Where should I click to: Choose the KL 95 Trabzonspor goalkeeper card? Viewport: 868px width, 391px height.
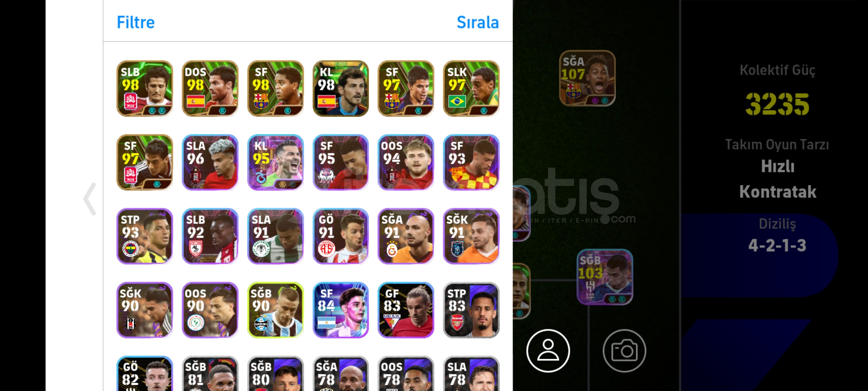tap(276, 162)
